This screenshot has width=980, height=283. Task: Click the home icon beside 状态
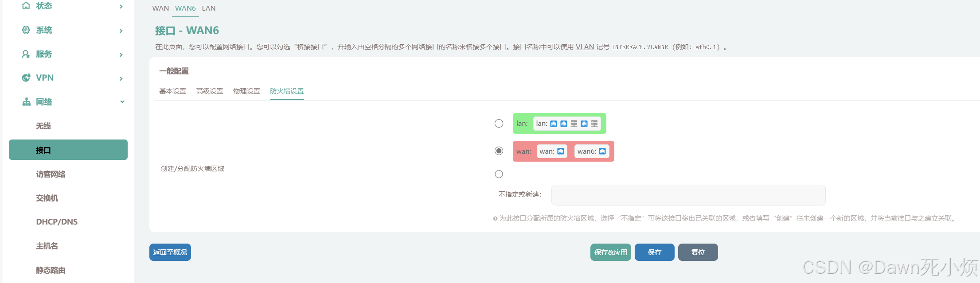click(x=26, y=6)
